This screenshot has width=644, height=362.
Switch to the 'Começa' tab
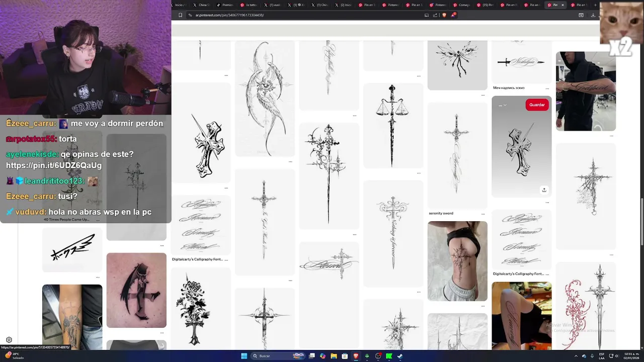coord(461,5)
